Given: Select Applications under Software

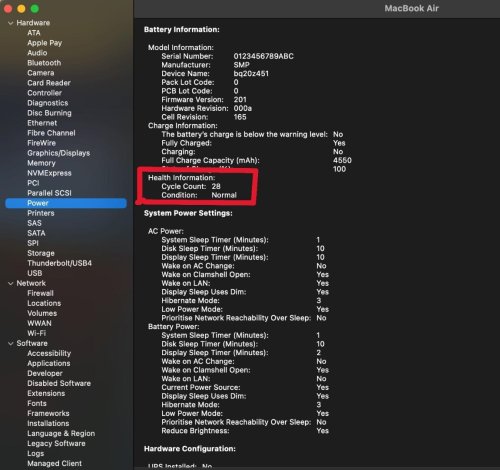Looking at the screenshot, I should (49, 363).
